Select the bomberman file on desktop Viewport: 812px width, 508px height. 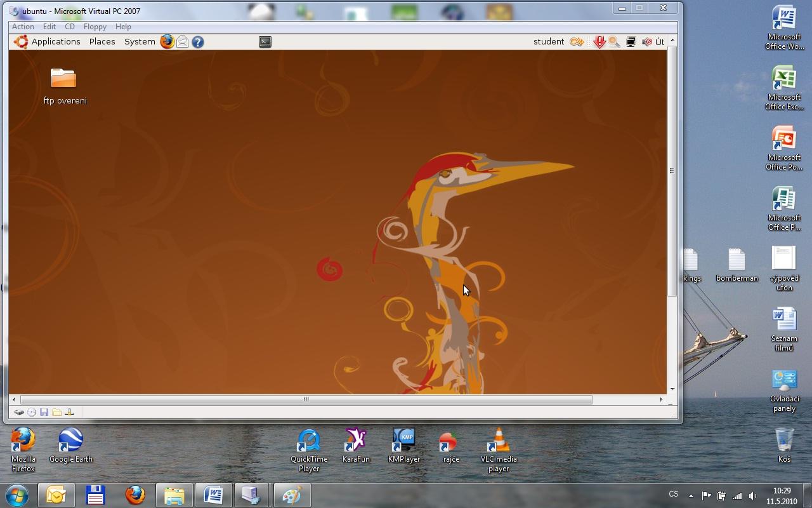pyautogui.click(x=737, y=265)
